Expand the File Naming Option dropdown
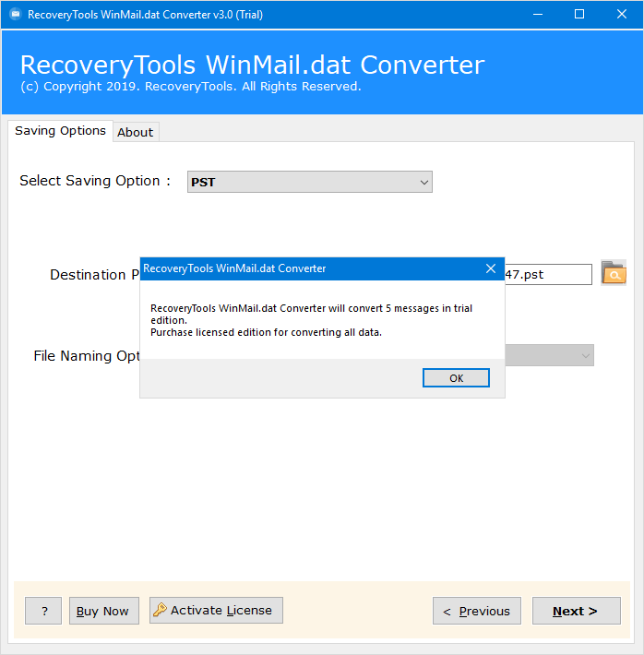Viewport: 644px width, 655px height. [549, 355]
